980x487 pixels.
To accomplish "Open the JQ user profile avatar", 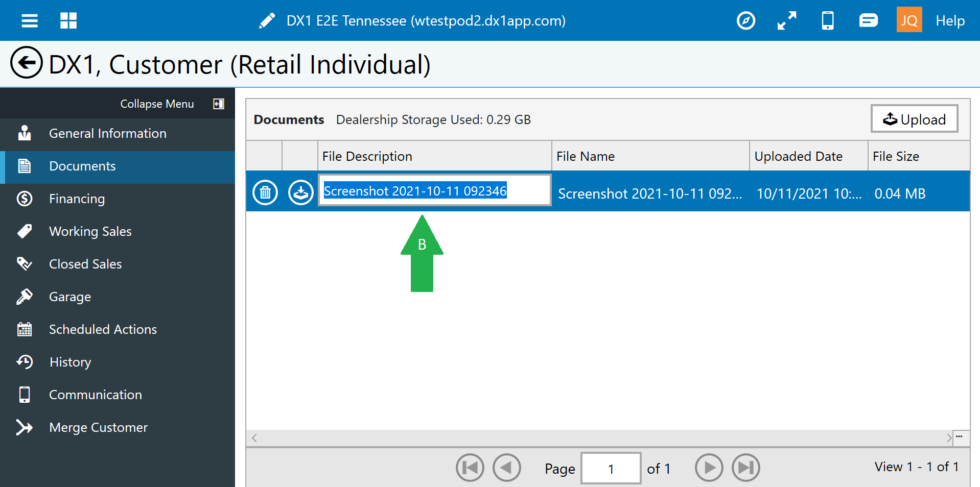I will pos(909,20).
